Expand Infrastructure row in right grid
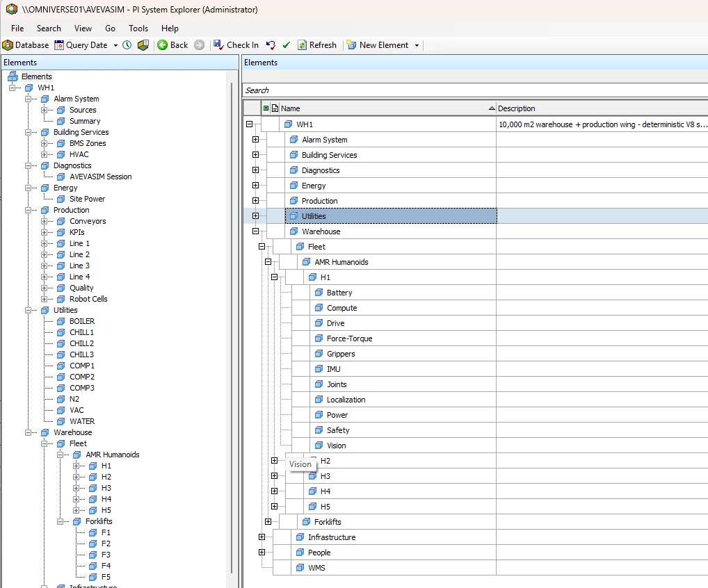 tap(262, 537)
